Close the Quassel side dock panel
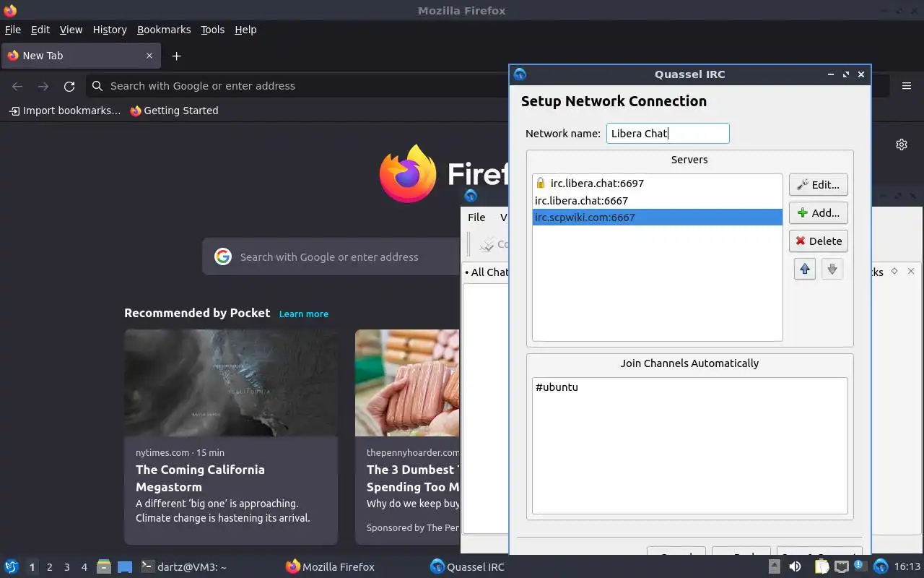The image size is (924, 578). (x=911, y=271)
